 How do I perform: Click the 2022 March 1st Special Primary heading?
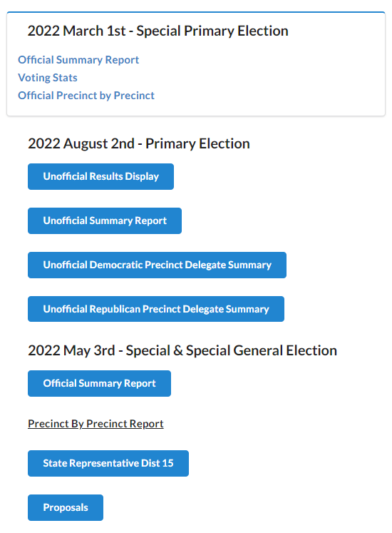click(x=158, y=31)
